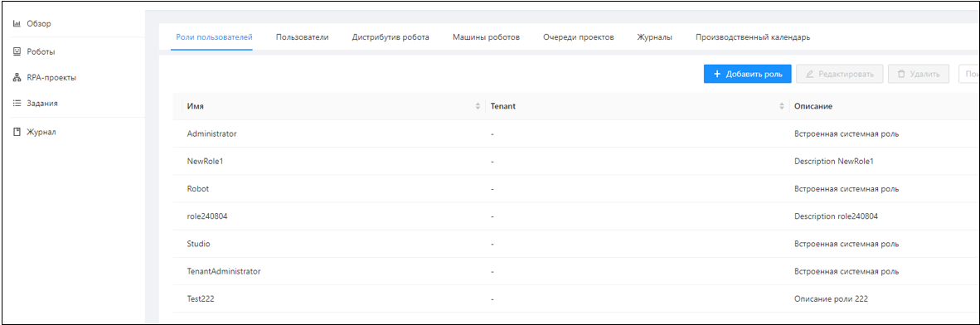This screenshot has height=325, width=980.
Task: Sort the table by Tenant column arrows
Action: click(782, 106)
